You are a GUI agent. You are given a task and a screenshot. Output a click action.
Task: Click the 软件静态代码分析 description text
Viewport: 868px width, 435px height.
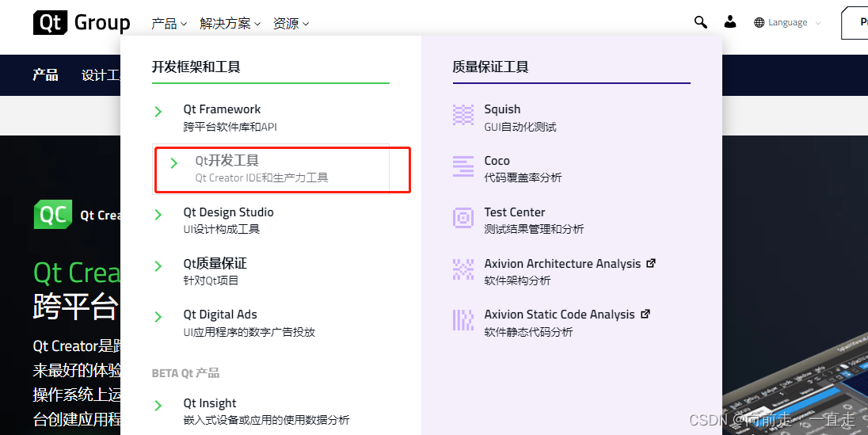tap(528, 332)
